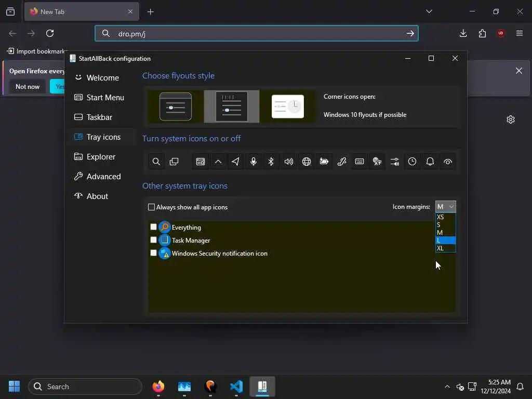Toggle the Task View system icon
532x399 pixels.
coord(174,162)
